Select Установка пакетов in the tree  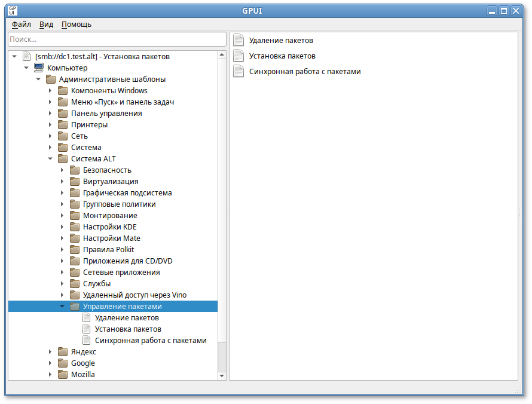point(127,329)
